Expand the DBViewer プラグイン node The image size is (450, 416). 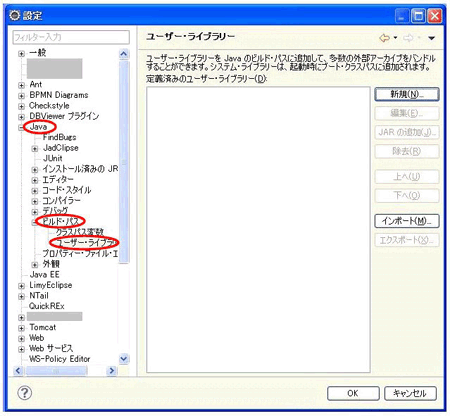click(21, 117)
